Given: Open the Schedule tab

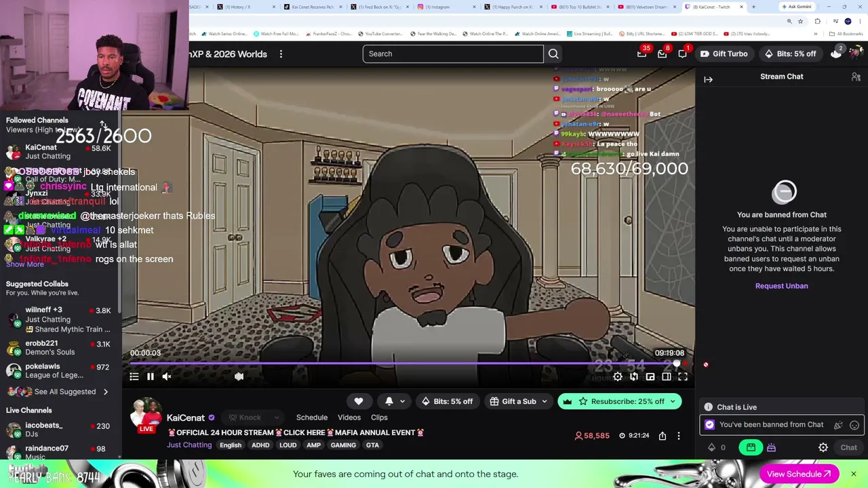Looking at the screenshot, I should [x=312, y=418].
